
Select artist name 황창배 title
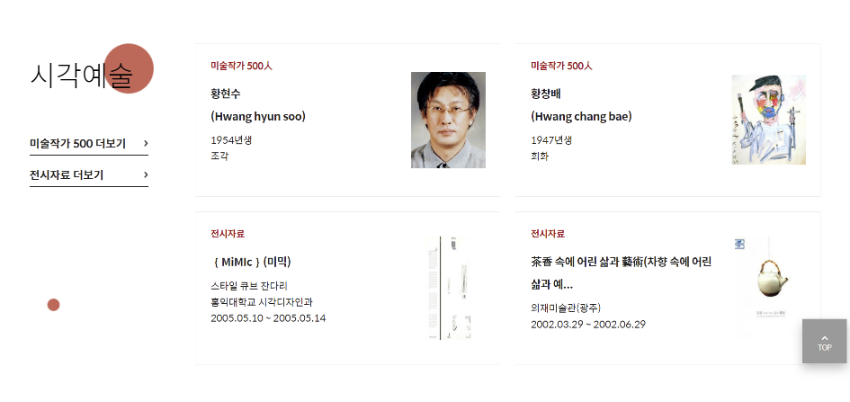pos(546,94)
